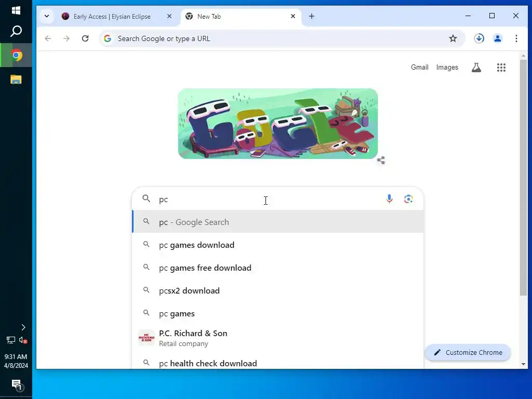
Task: Go back using the back arrow
Action: [48, 38]
